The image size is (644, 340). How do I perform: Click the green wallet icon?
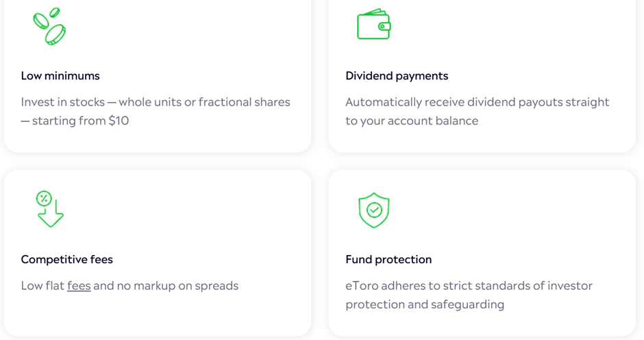tap(374, 24)
